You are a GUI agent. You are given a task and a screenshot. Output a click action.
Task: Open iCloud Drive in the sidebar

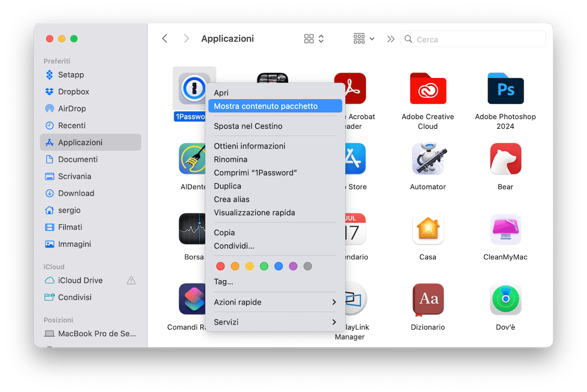tap(91, 280)
